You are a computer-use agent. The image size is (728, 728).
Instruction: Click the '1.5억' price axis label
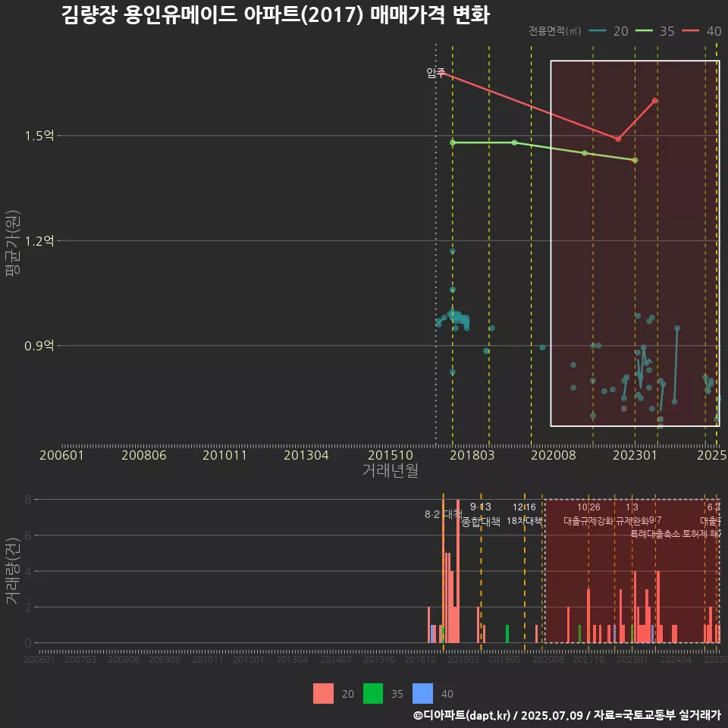(39, 136)
